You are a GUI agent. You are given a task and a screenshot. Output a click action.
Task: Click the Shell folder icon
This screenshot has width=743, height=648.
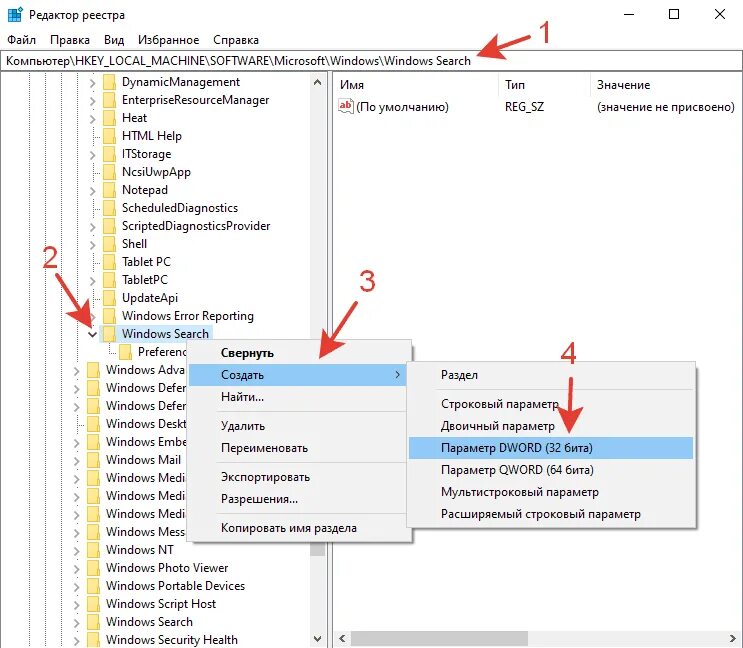coord(109,244)
